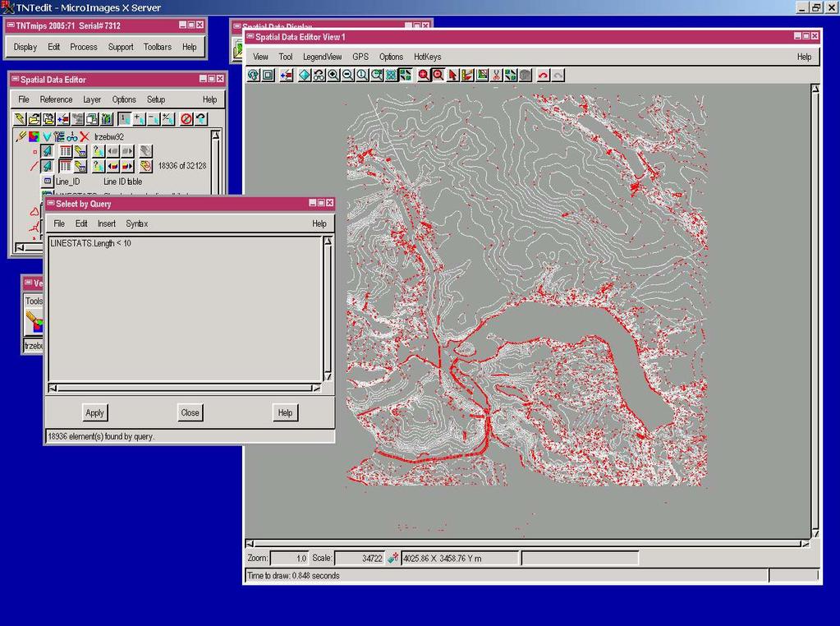Screen dimensions: 840x626
Task: Open the Toolbars menu in TNTmips
Action: click(158, 47)
